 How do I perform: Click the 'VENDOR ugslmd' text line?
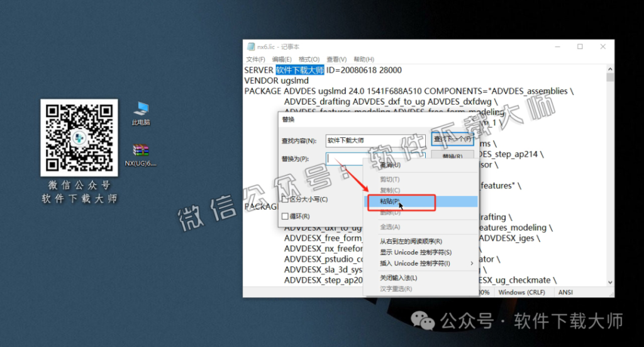click(x=277, y=81)
